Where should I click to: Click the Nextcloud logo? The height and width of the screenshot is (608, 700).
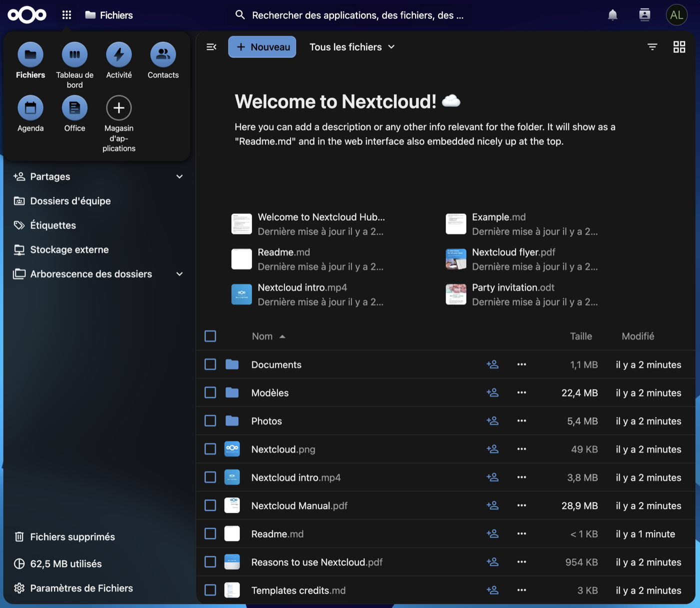point(27,15)
